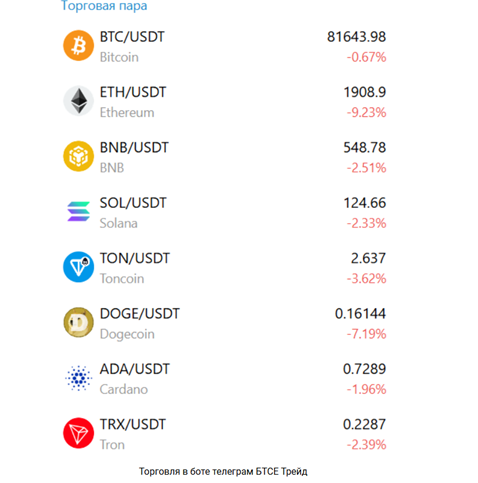Viewport: 478px width, 483px height.
Task: Click the Cardano dotted logo icon
Action: click(x=78, y=378)
